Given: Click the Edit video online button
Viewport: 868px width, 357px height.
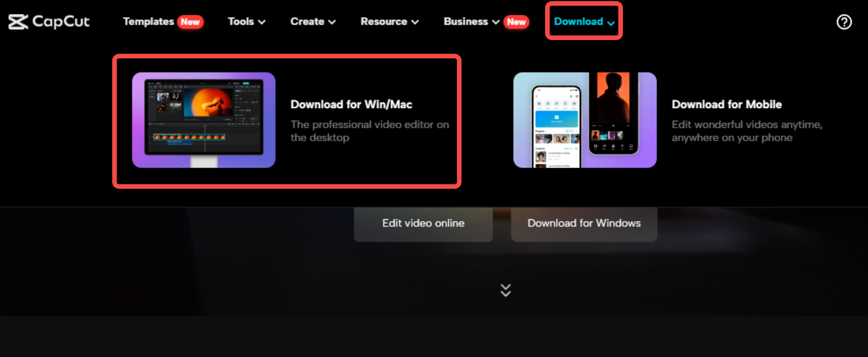Looking at the screenshot, I should tap(423, 223).
